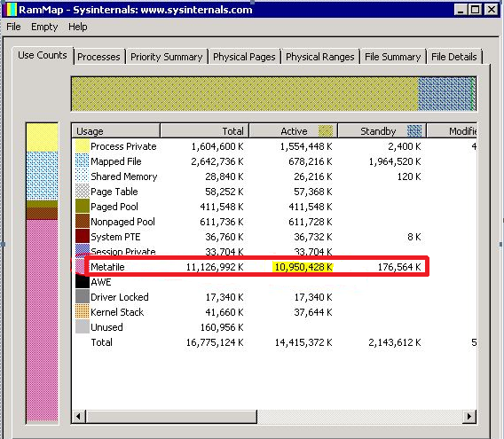Select the AWE row label

click(101, 282)
